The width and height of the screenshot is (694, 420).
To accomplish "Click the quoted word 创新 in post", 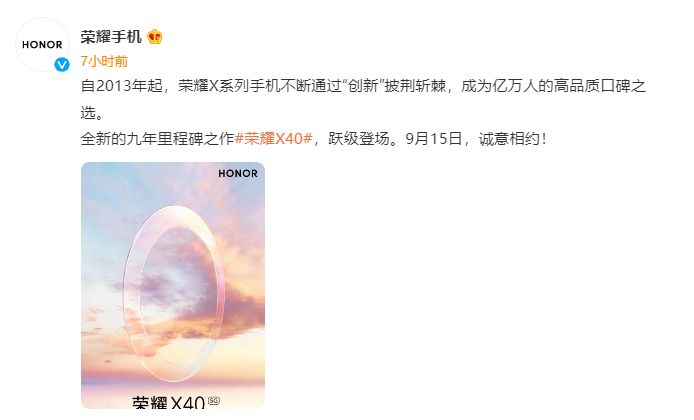I will [363, 85].
